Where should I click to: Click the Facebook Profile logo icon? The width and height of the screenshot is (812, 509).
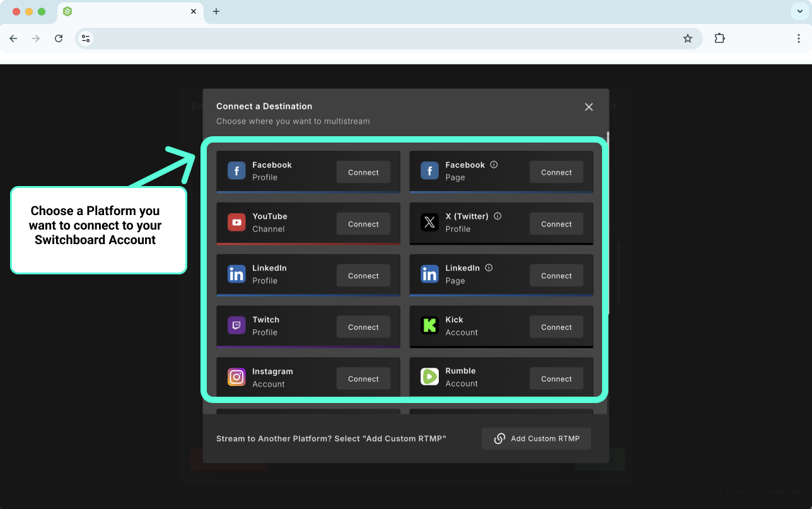click(x=236, y=171)
